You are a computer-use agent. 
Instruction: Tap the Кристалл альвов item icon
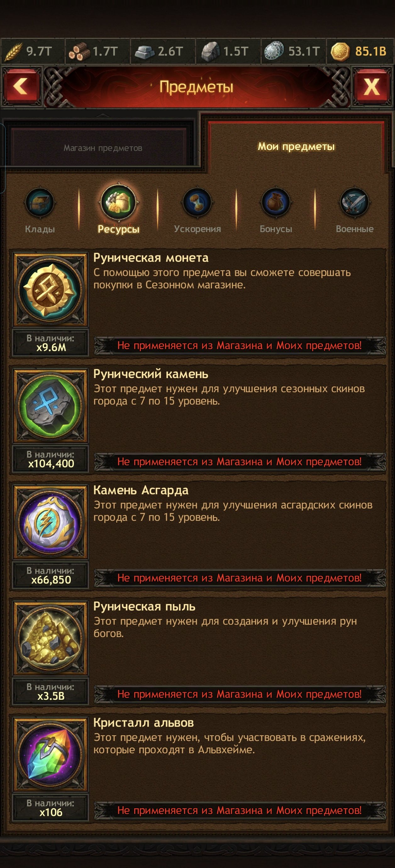[x=51, y=755]
